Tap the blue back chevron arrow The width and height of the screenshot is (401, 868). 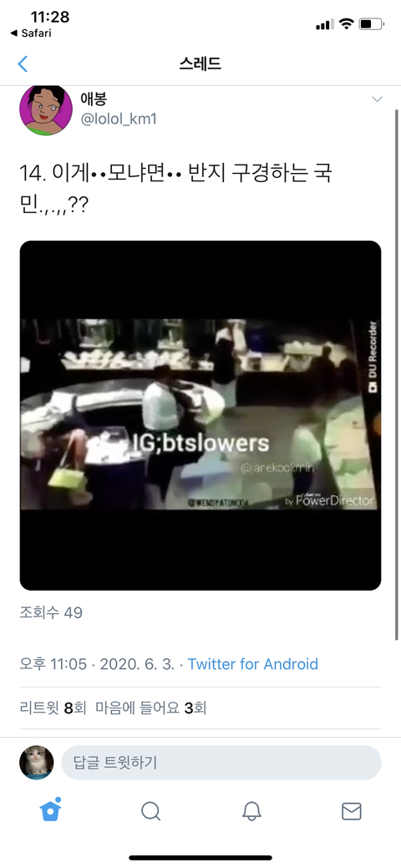point(23,64)
